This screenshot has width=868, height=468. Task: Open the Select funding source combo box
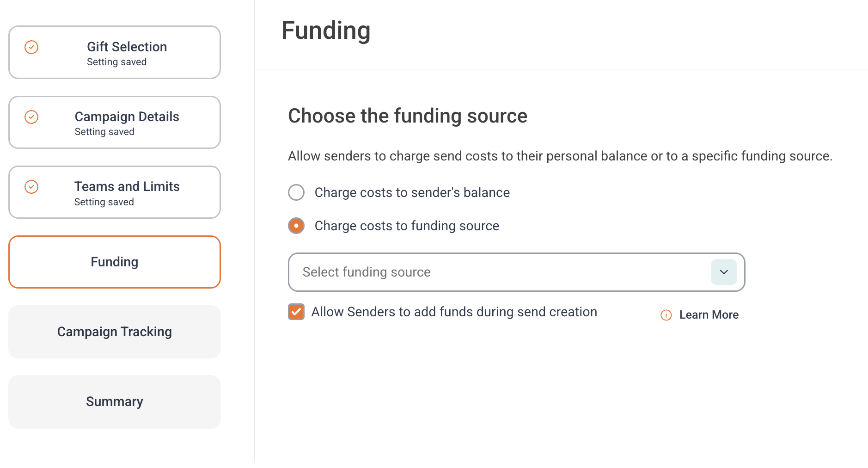pyautogui.click(x=516, y=272)
